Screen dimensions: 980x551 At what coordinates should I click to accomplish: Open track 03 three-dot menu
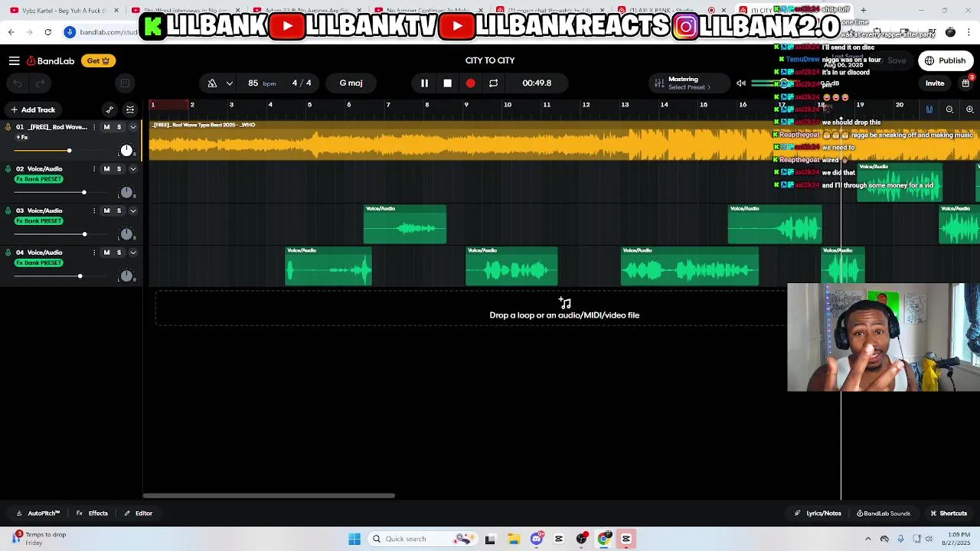(94, 210)
